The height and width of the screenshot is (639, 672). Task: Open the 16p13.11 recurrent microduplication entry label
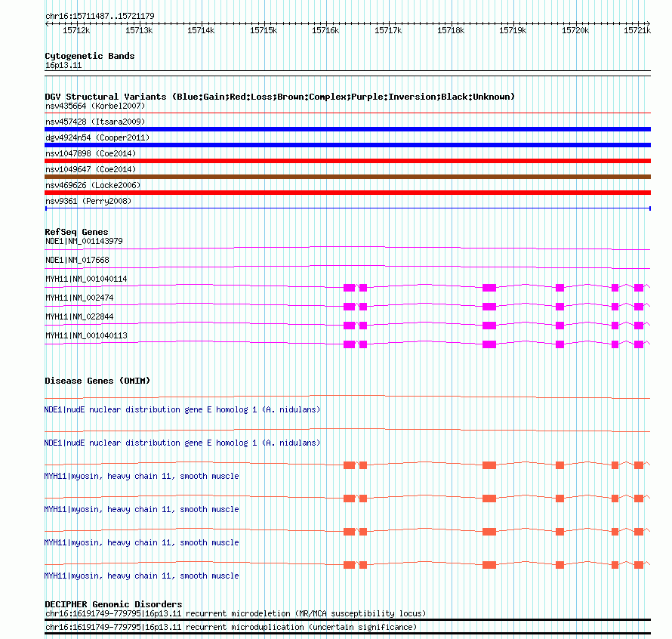click(231, 628)
